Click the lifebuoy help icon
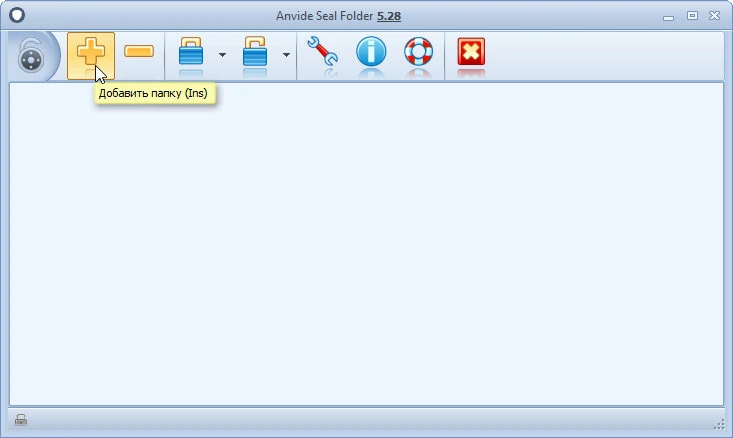Viewport: 733px width, 438px height. [x=418, y=51]
